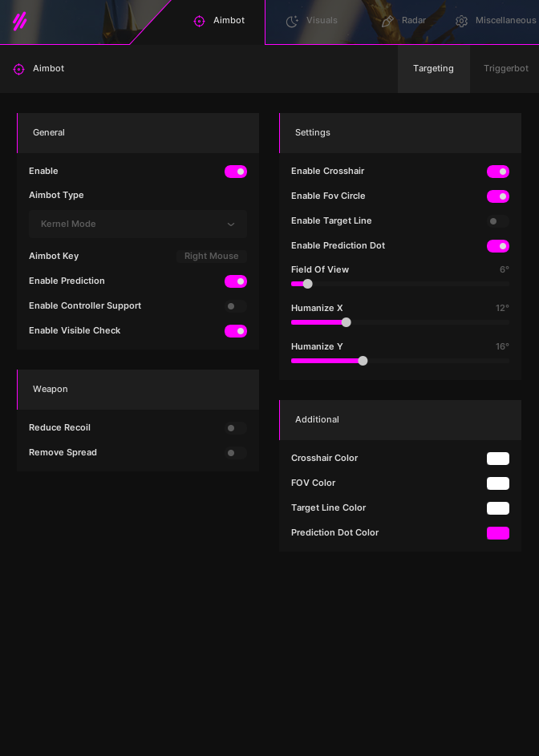Click the crosshair icon in the Aimbot section header
The width and height of the screenshot is (539, 756).
(18, 70)
